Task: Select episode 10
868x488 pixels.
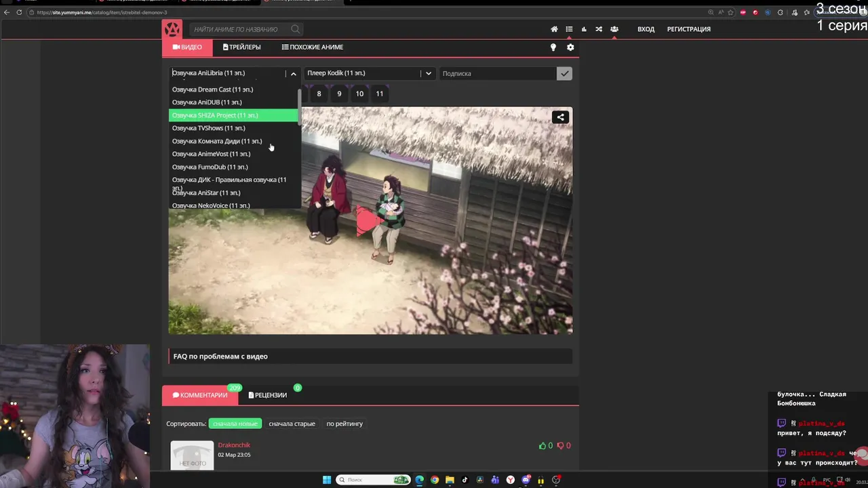Action: click(359, 94)
